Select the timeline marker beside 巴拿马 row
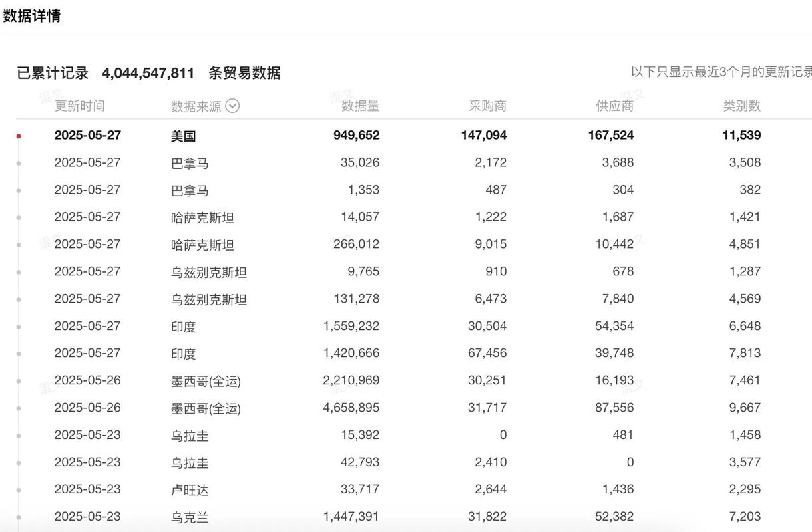The image size is (812, 532). [19, 162]
